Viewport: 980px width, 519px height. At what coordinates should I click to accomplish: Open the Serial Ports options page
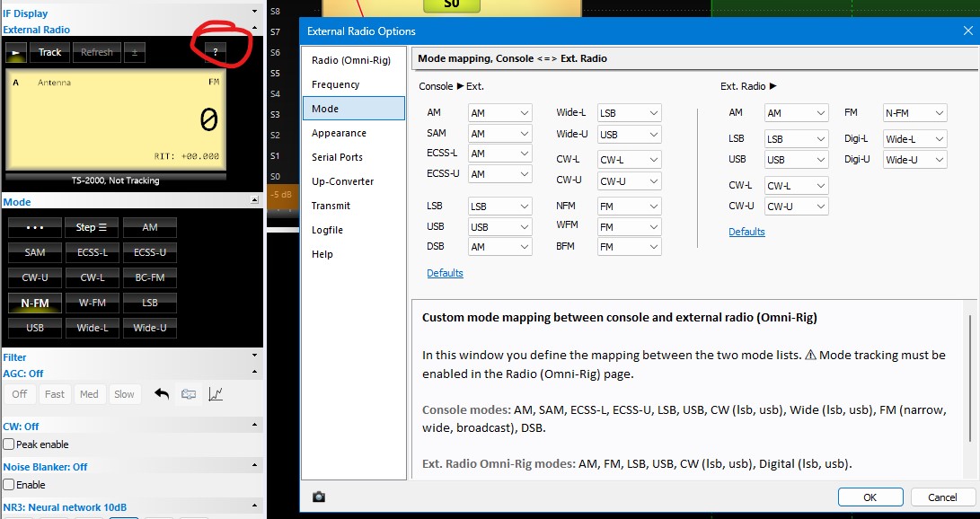337,157
